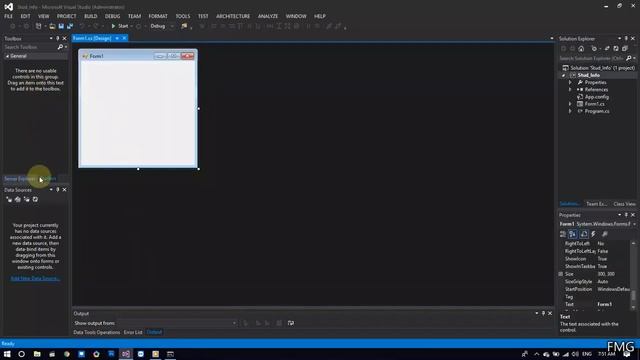Screen dimensions: 640x360
Task: Show Events lightning bolt in Properties
Action: coord(593,234)
